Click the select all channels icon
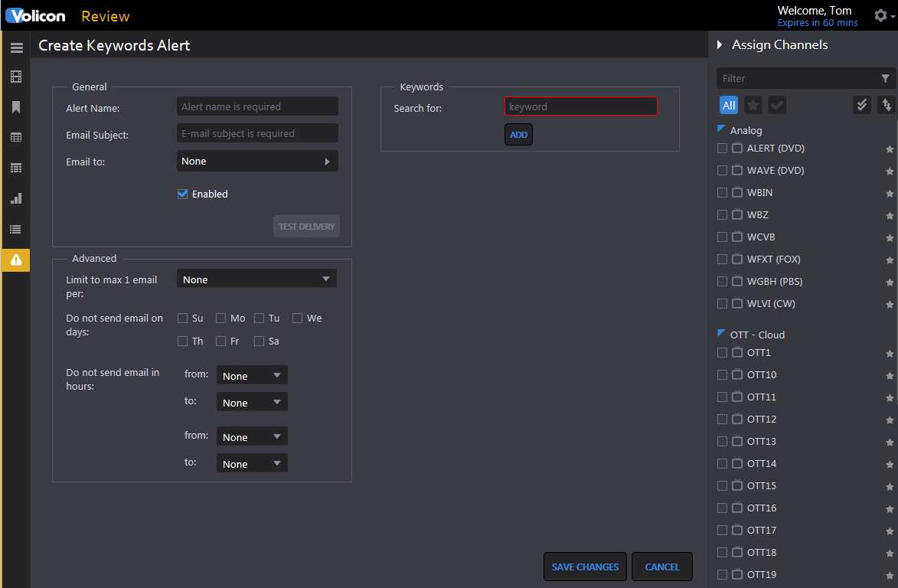 click(861, 105)
